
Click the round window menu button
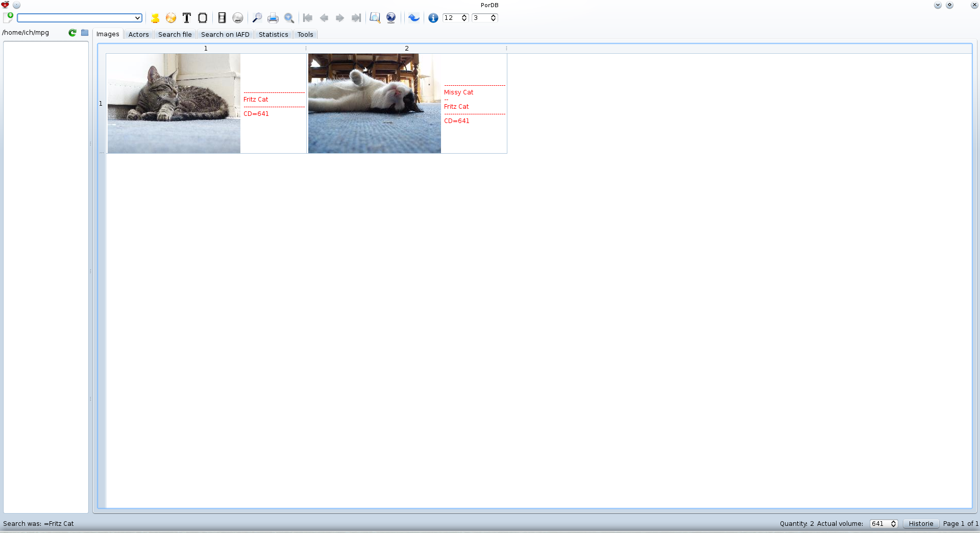point(16,5)
